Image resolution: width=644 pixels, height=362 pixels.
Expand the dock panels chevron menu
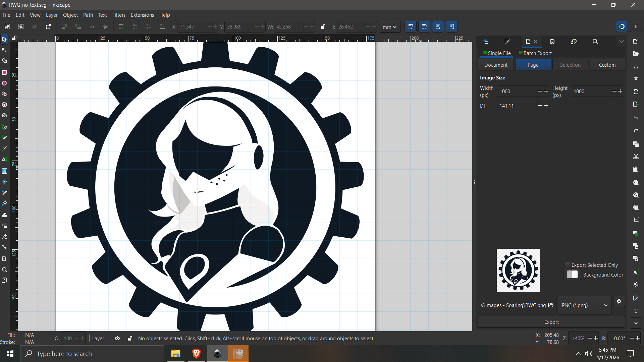pos(621,42)
